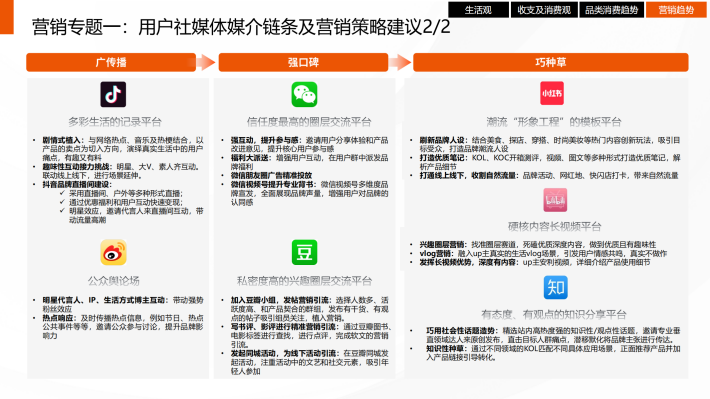Click the 公众舆论场 heading text
This screenshot has height=399, width=710.
click(114, 281)
